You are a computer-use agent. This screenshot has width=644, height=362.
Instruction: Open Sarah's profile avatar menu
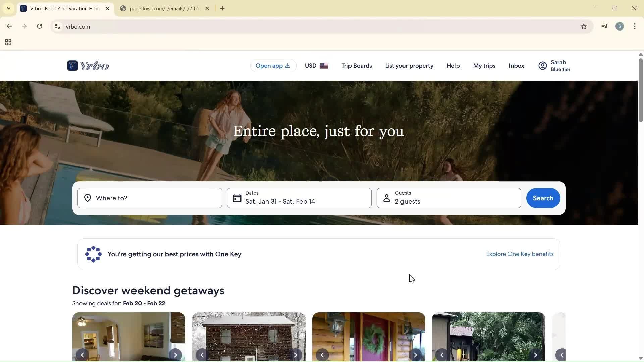point(542,65)
